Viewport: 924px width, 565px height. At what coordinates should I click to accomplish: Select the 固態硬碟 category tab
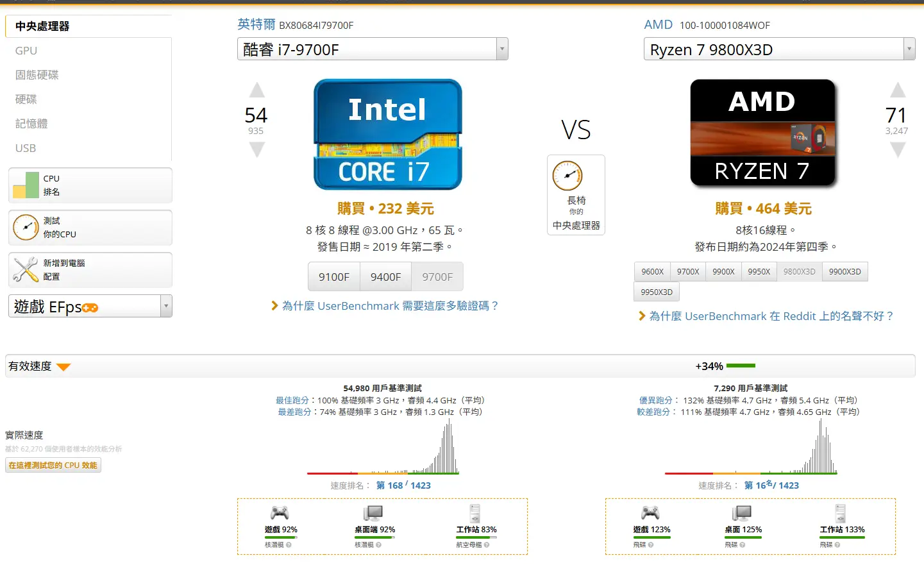[x=37, y=75]
